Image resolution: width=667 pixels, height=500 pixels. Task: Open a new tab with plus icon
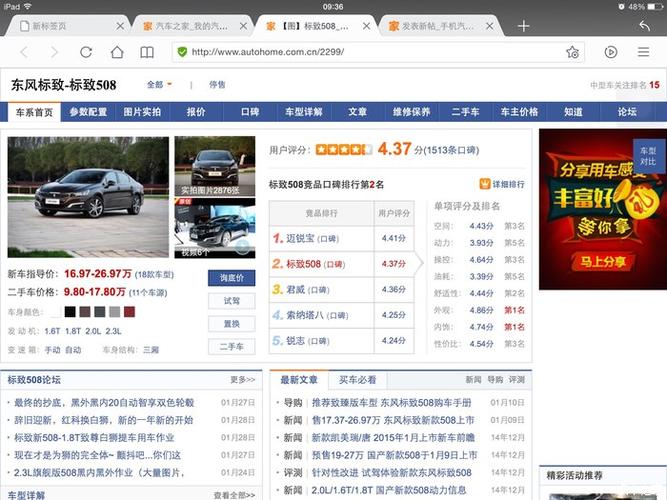pos(524,26)
